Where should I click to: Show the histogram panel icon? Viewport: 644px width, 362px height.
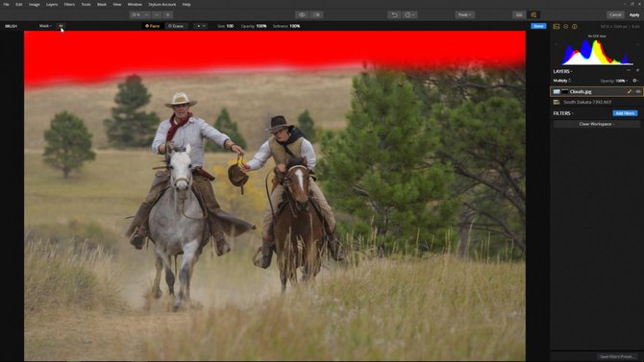click(x=557, y=26)
